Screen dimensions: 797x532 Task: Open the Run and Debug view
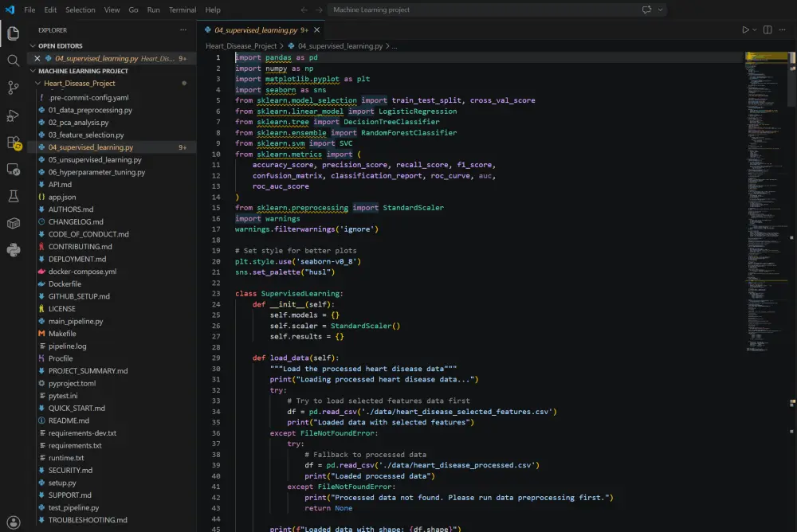(14, 115)
